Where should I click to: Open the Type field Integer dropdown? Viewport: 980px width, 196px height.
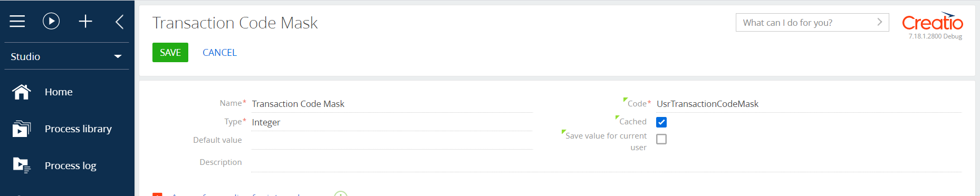point(392,122)
